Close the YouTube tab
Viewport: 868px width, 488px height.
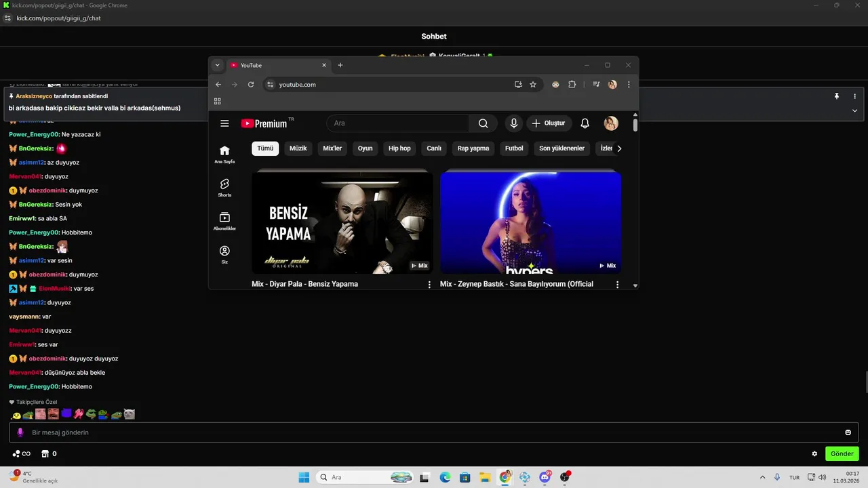pyautogui.click(x=324, y=65)
